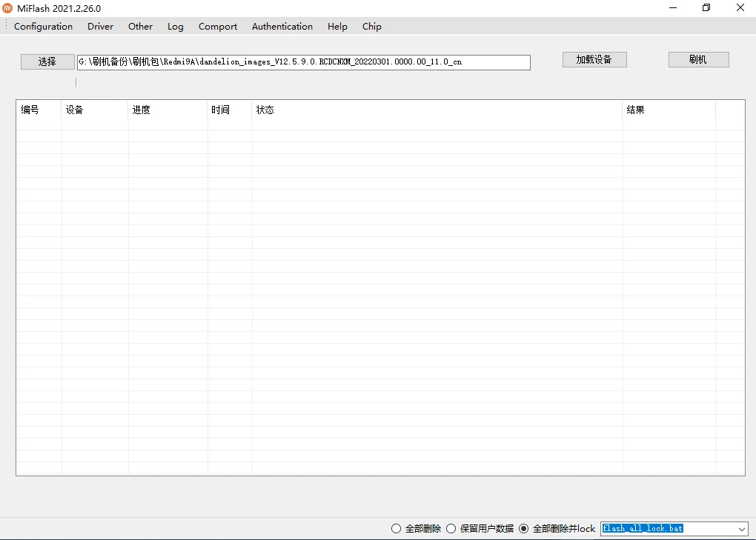This screenshot has width=756, height=540.
Task: Click the 加载设备 button
Action: [x=594, y=59]
